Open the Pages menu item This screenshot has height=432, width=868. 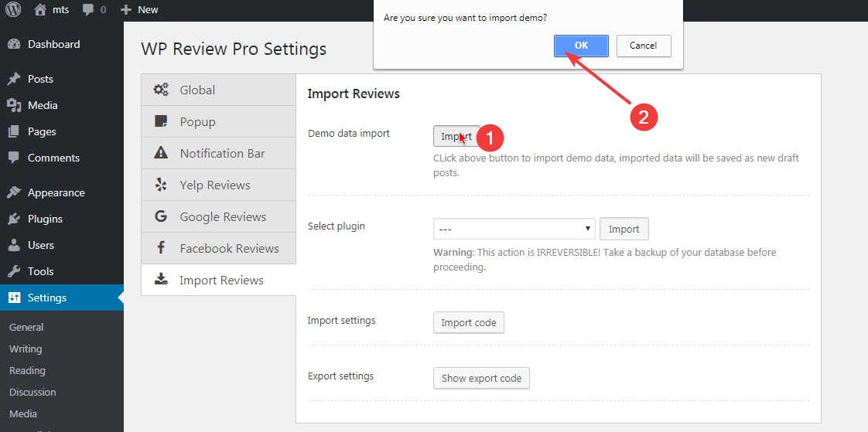[62, 131]
